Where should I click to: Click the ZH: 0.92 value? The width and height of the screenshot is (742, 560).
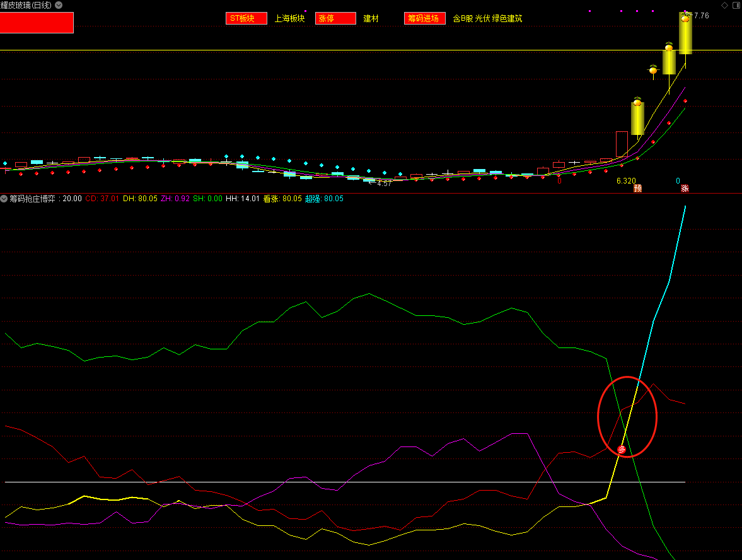coord(175,199)
